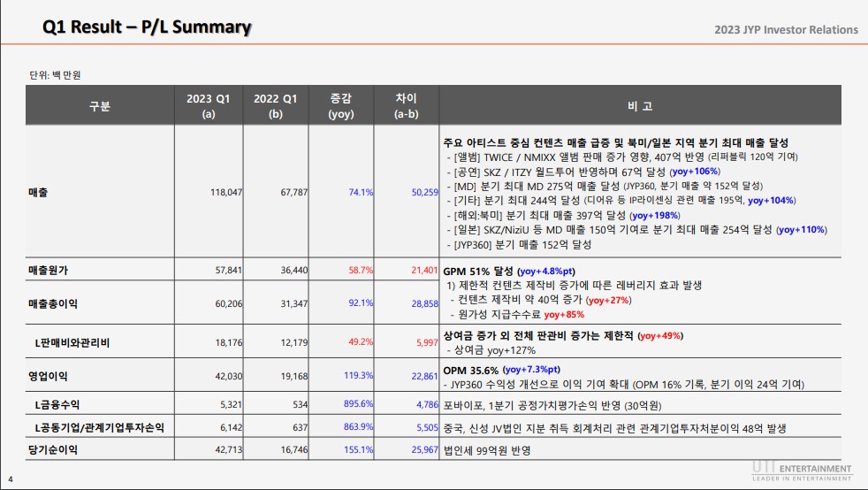This screenshot has height=490, width=868.
Task: Click the net income value 42,713
Action: point(229,449)
